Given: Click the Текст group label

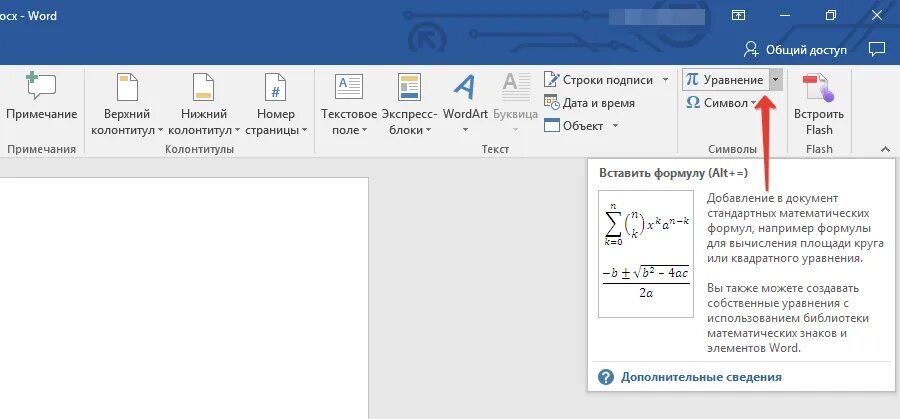Looking at the screenshot, I should click(x=495, y=149).
